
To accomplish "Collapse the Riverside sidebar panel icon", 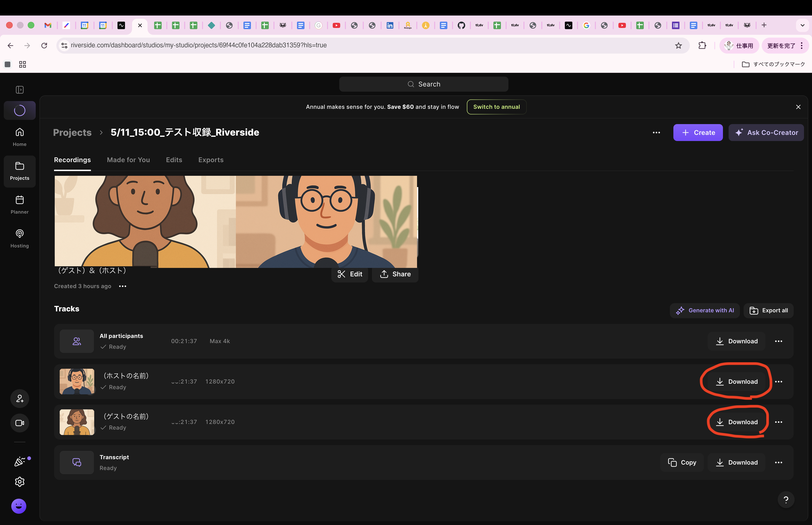I will [20, 90].
